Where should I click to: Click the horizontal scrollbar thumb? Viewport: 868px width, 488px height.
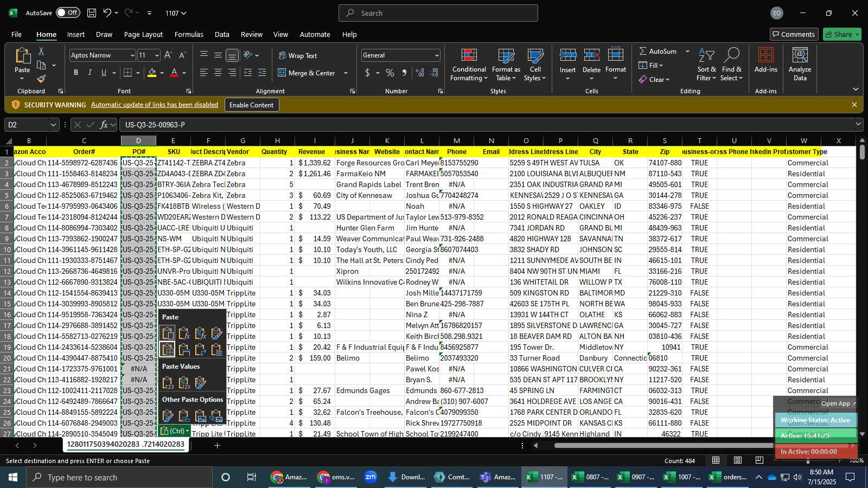pos(701,446)
